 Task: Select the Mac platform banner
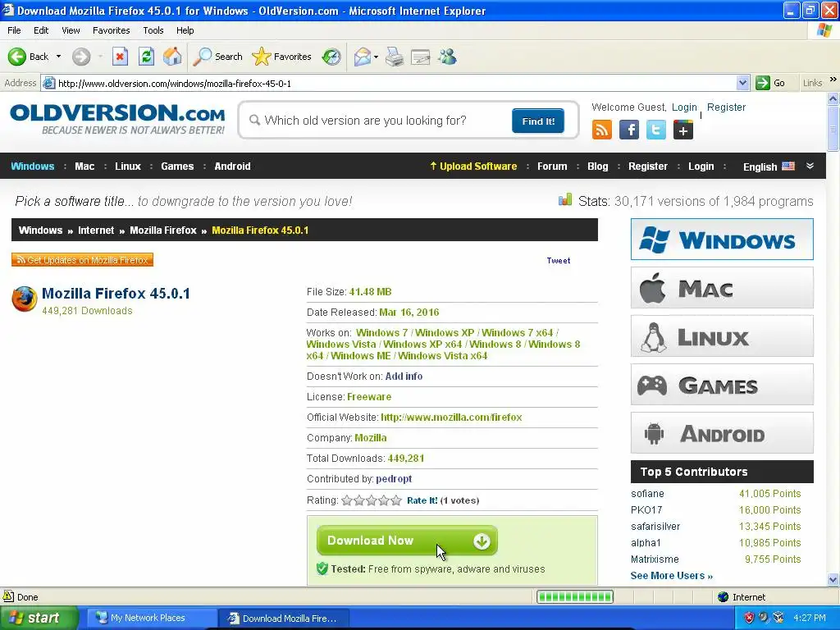(x=722, y=288)
